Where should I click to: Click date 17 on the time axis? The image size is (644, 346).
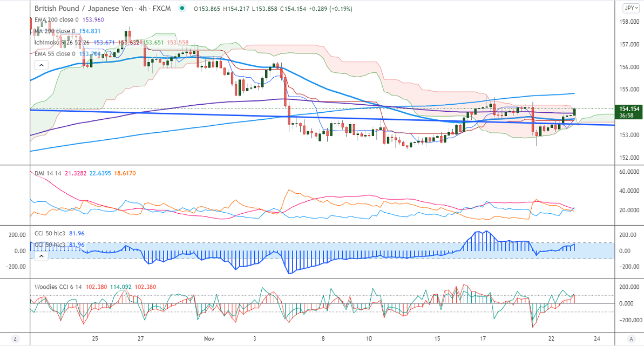(x=483, y=338)
